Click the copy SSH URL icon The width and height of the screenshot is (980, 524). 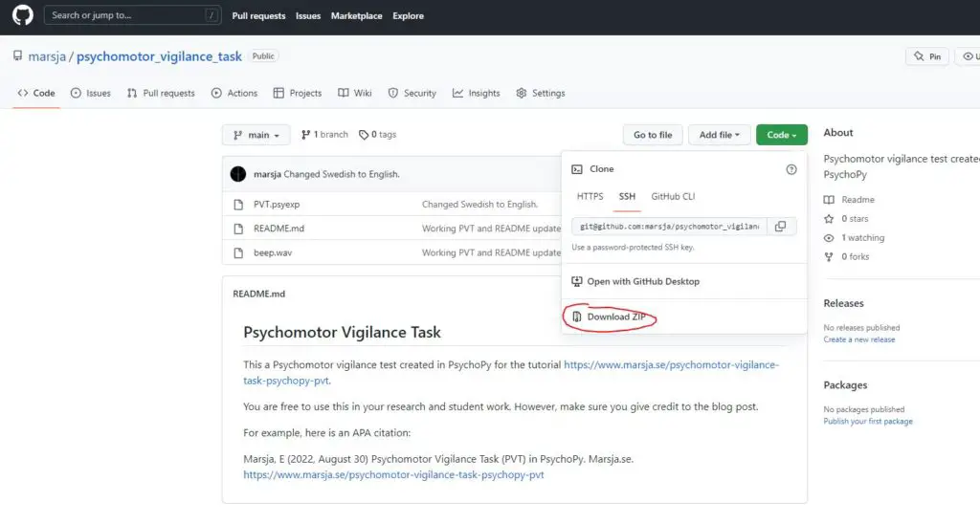[781, 226]
